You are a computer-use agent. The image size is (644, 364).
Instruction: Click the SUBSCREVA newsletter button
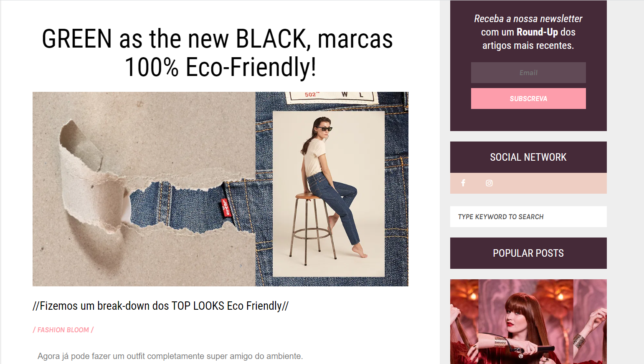click(x=528, y=99)
